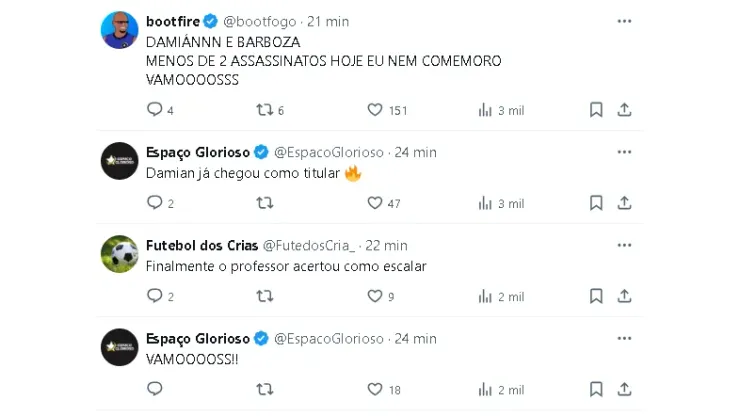
Task: Share the Futebol dos Crias tweet
Action: point(625,296)
